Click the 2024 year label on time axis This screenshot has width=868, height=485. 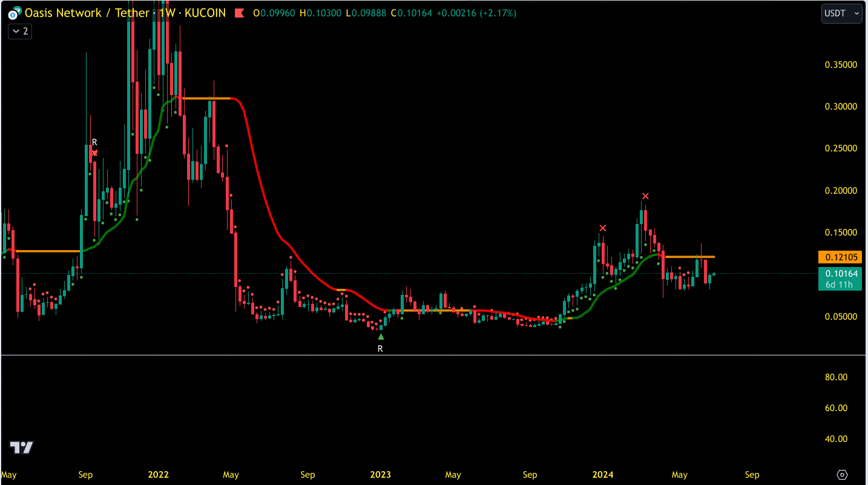click(x=603, y=475)
